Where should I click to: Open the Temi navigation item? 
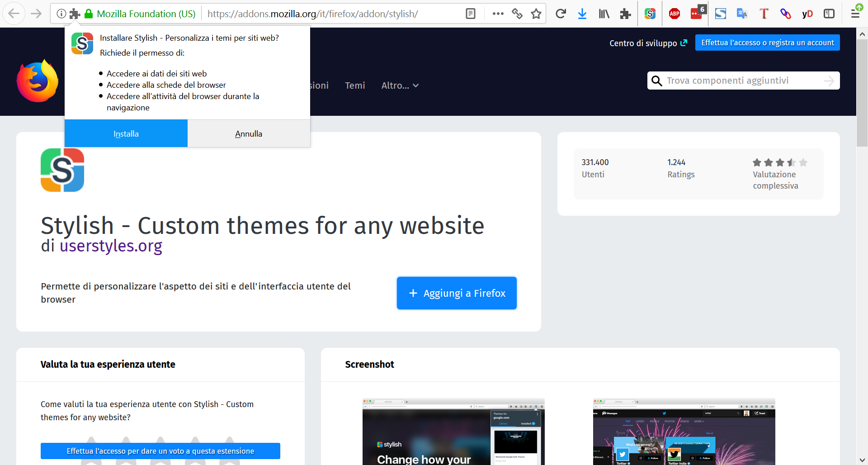click(355, 85)
